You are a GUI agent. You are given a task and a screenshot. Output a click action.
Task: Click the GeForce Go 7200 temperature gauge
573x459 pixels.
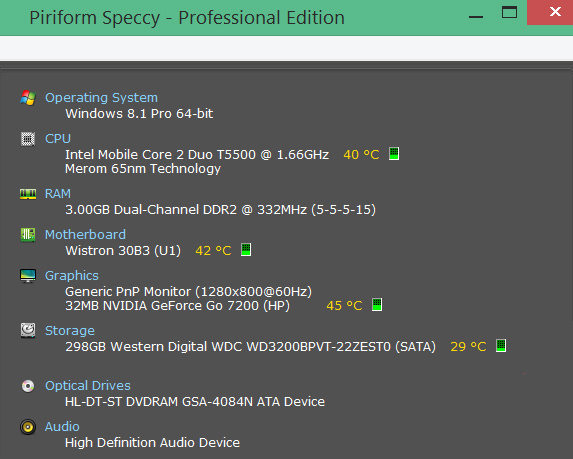point(377,304)
